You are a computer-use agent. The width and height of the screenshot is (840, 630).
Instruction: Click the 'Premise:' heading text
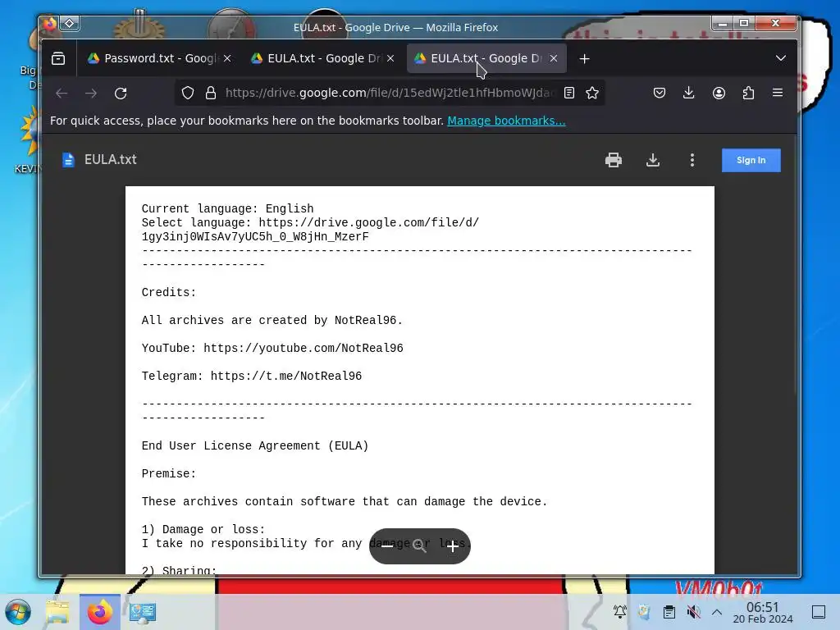tap(169, 473)
